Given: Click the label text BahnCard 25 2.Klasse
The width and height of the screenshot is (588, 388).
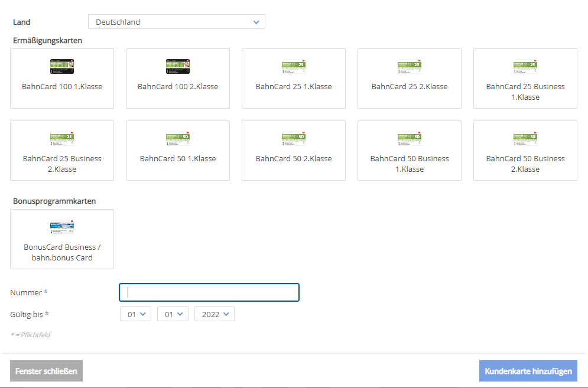Looking at the screenshot, I should 410,87.
